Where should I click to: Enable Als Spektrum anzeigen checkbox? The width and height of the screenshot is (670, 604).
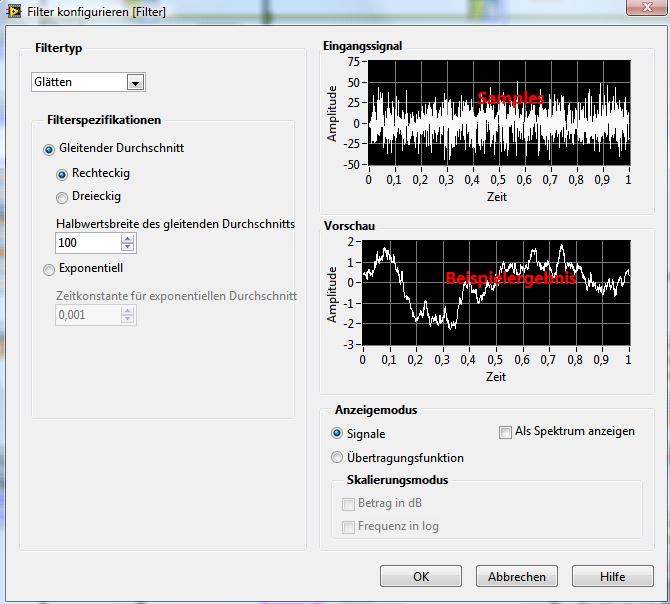505,432
